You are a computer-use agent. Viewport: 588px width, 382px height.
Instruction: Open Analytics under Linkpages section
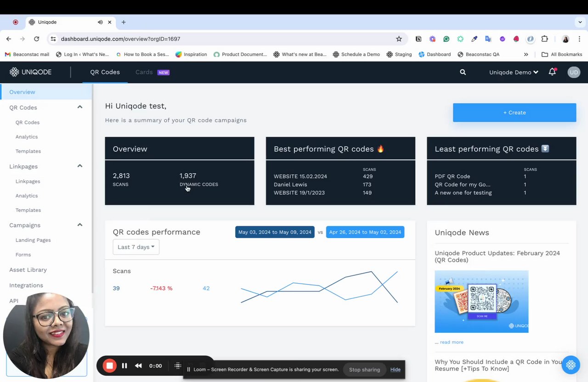point(27,195)
